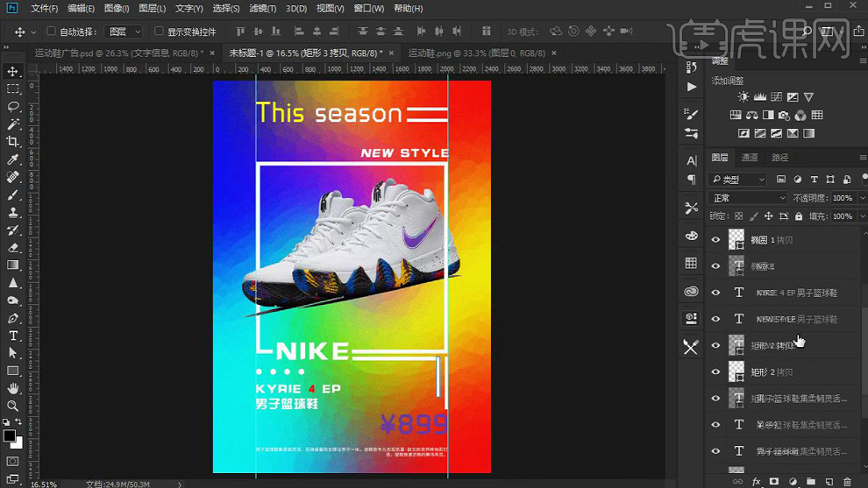The image size is (868, 488).
Task: Add a Curves adjustment
Action: point(776,97)
